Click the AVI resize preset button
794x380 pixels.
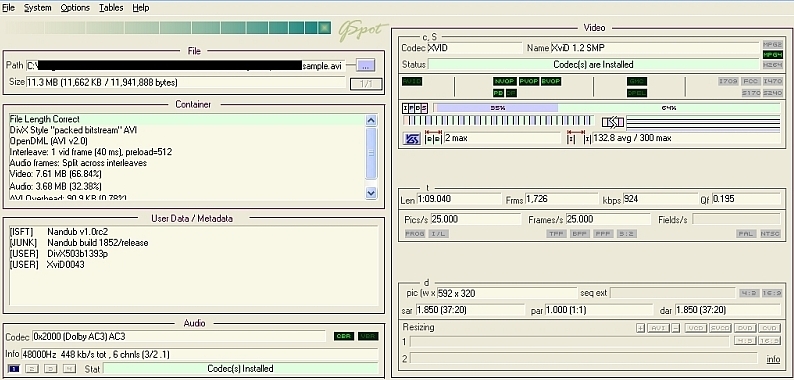point(658,328)
